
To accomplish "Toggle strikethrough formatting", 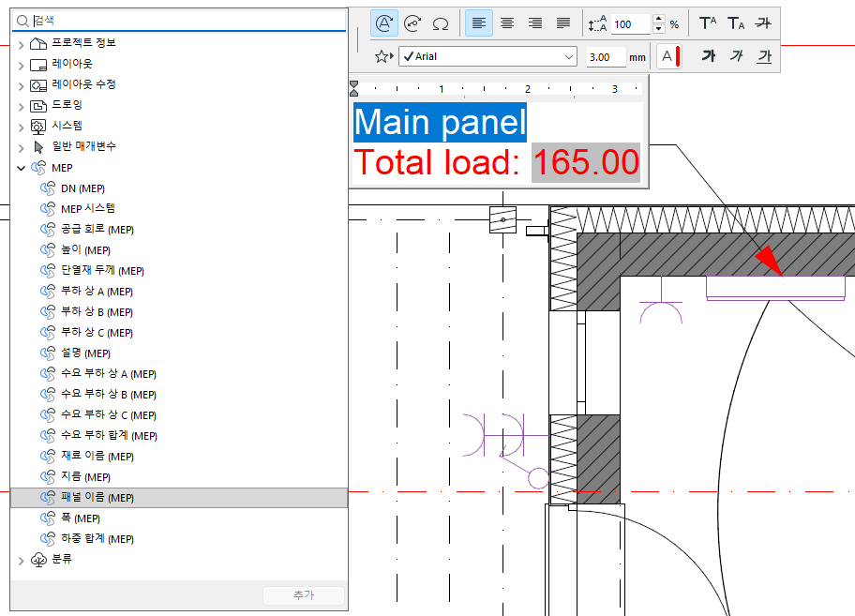I will point(763,23).
